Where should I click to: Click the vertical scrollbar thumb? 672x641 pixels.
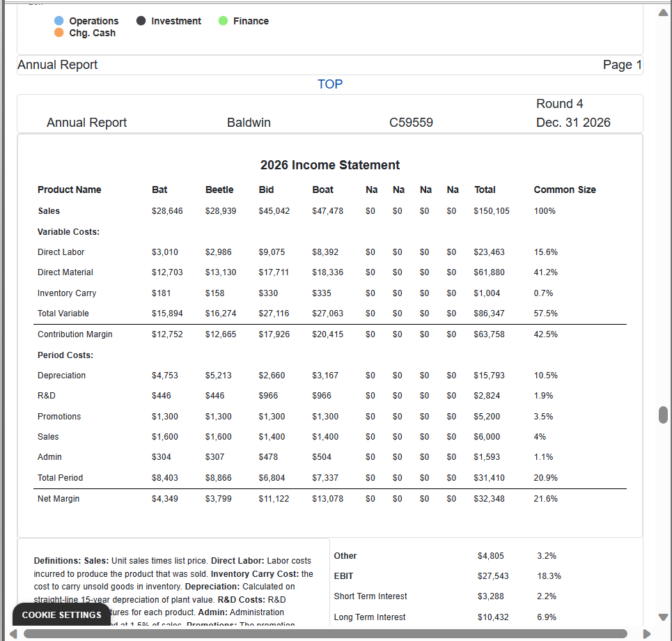click(662, 415)
